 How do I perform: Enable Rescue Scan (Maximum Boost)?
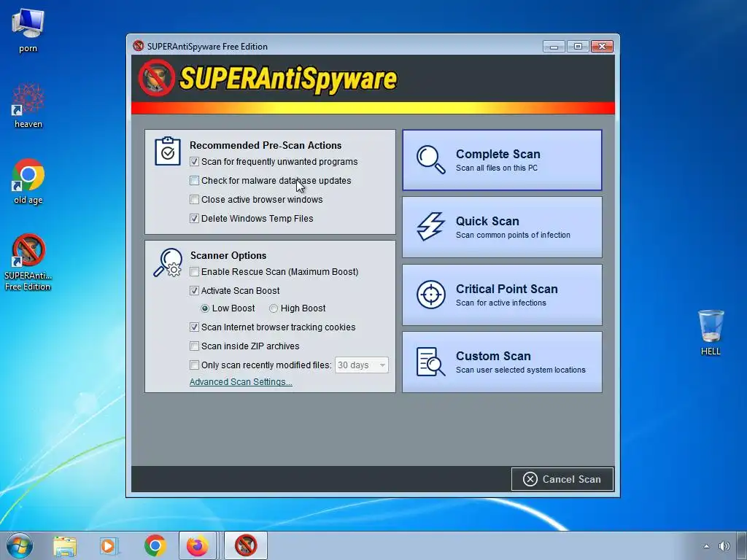[x=194, y=272]
